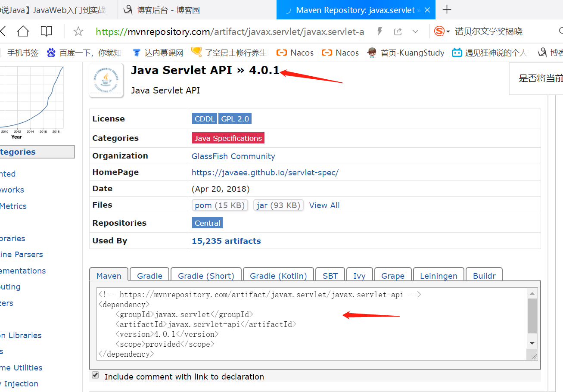The width and height of the screenshot is (563, 392).
Task: Open the 了空居士修行养生 bookmark
Action: coord(229,53)
